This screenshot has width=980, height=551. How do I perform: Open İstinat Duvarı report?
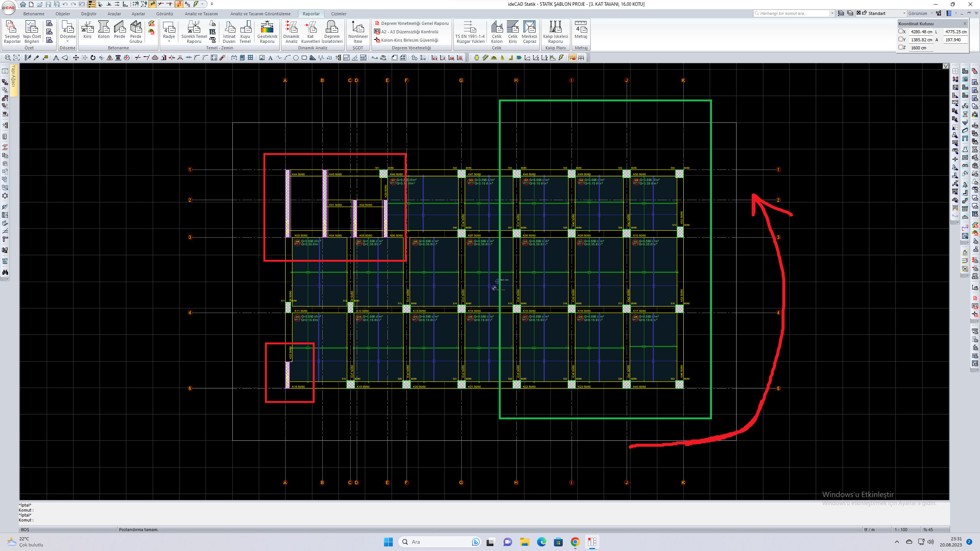(x=229, y=32)
